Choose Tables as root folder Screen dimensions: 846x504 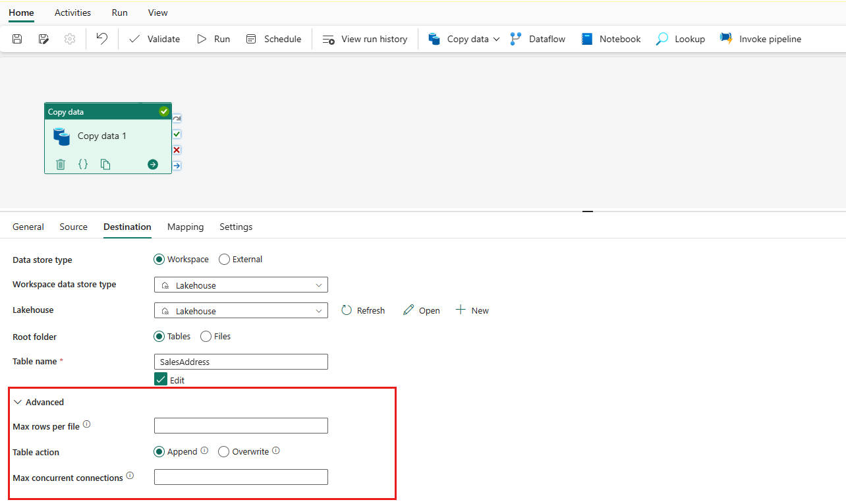pos(159,337)
